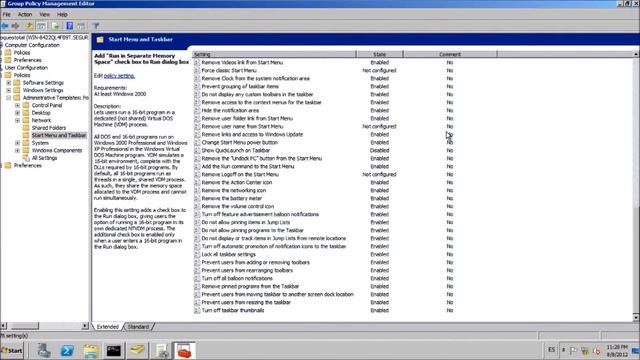Click the policy setting edit link
640x360 pixels.
[119, 76]
